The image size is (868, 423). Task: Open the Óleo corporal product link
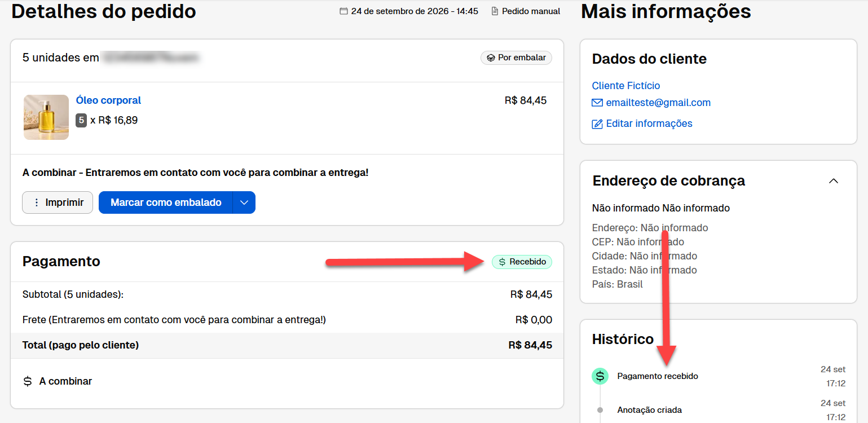[x=108, y=100]
